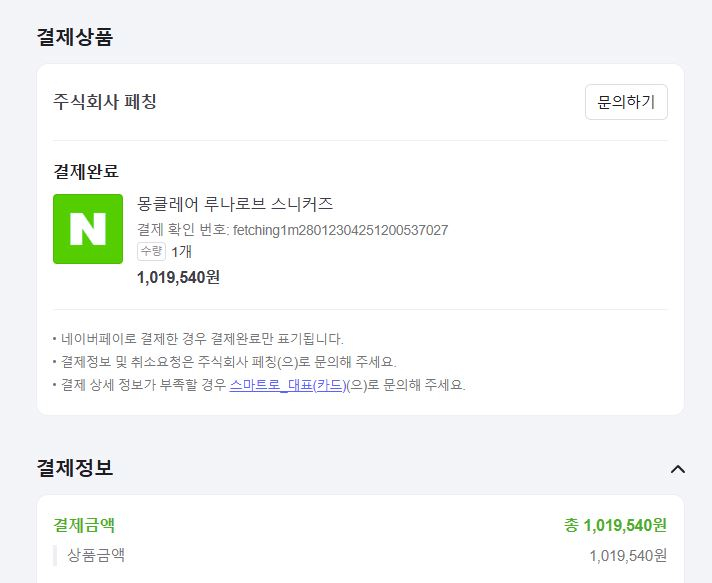Click the 결제 확인 번호 fetching code text
The width and height of the screenshot is (712, 583).
coord(292,230)
